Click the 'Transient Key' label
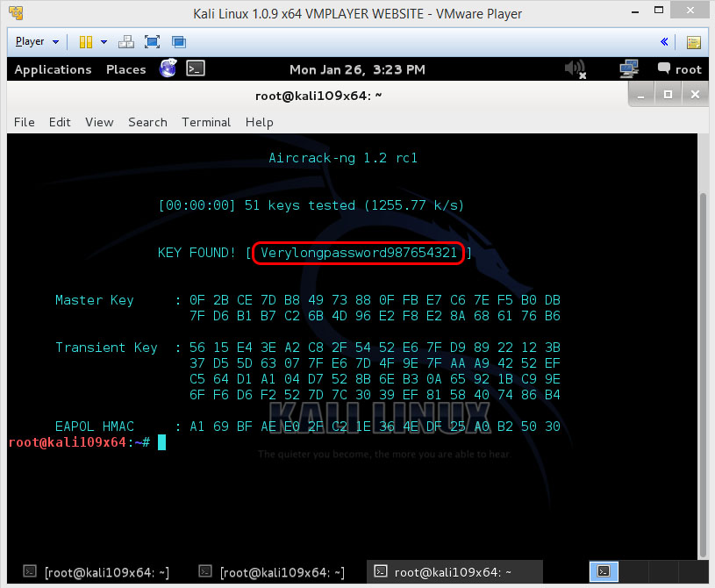Screen dimensions: 715x588 coord(106,348)
